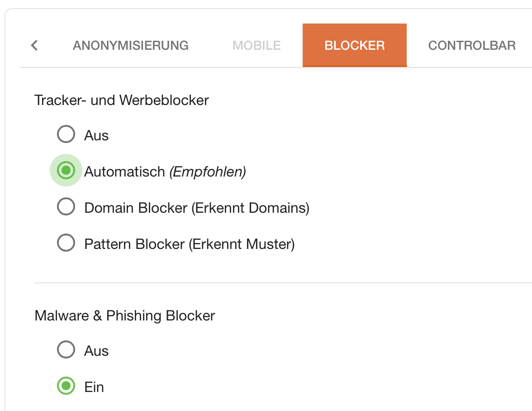Screen dimensions: 532x411
Task: Click the italic "(Empfohlen)" hint text
Action: point(208,172)
